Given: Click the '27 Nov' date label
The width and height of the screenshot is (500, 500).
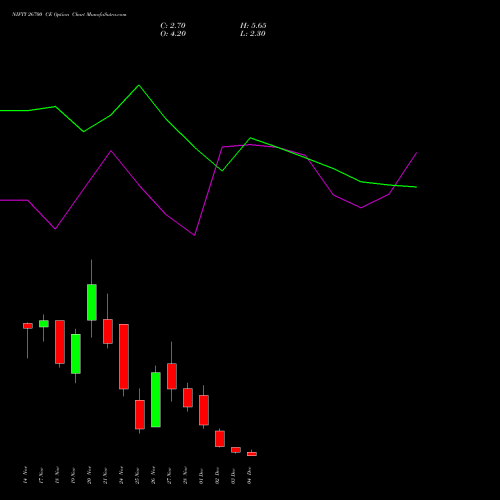Looking at the screenshot, I should click(x=170, y=475).
